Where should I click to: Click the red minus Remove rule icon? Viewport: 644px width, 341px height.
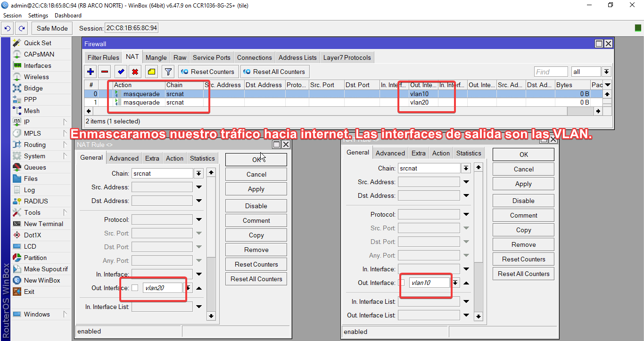tap(105, 72)
